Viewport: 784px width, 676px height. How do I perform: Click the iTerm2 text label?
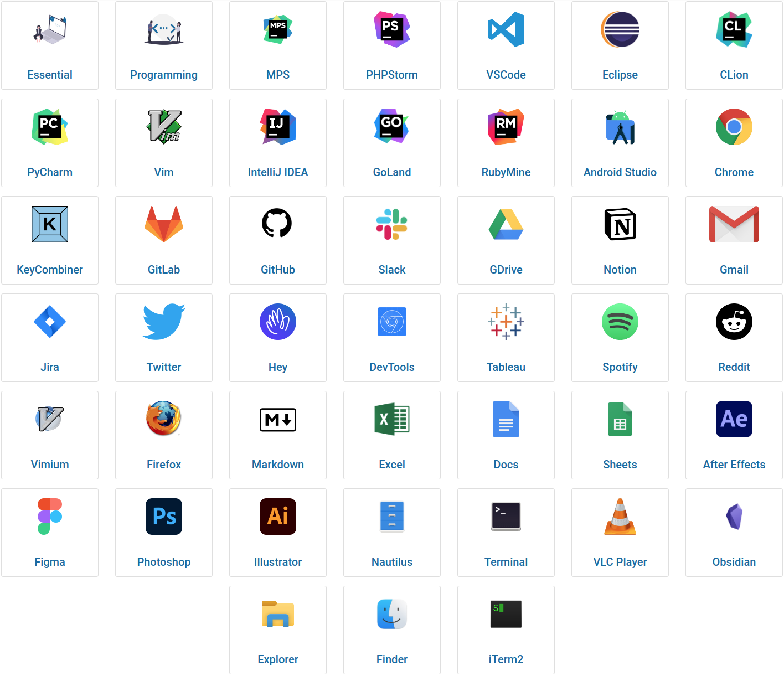506,659
